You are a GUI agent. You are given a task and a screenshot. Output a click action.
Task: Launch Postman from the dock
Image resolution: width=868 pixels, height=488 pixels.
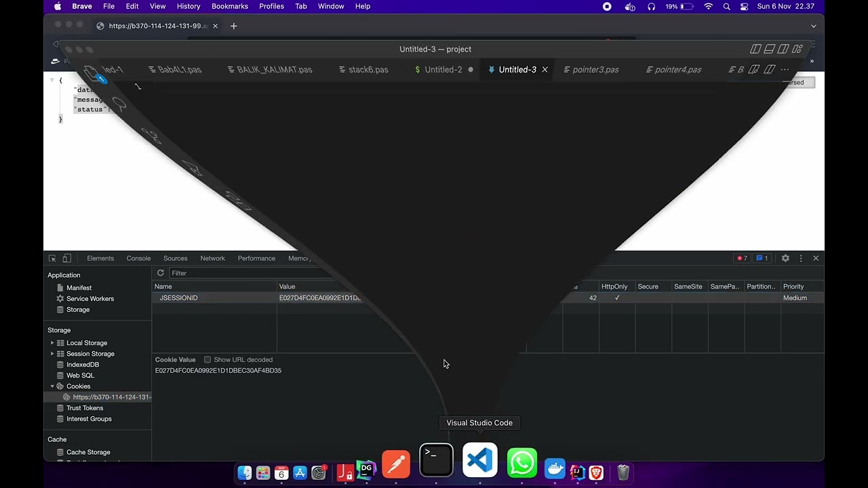(396, 464)
